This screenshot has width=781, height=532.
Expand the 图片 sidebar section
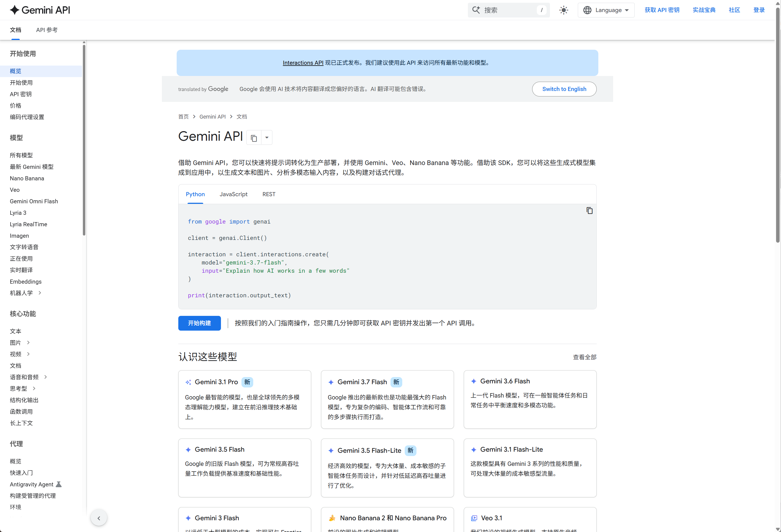pyautogui.click(x=28, y=343)
